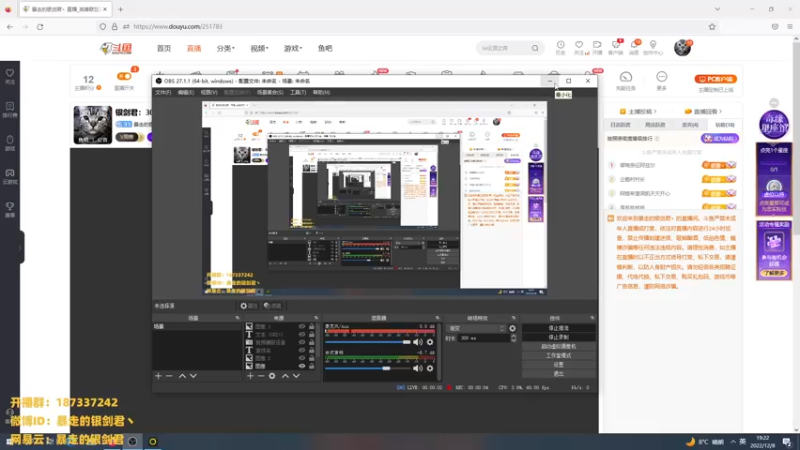
Task: Open Douyu user avatar in header
Action: point(682,48)
